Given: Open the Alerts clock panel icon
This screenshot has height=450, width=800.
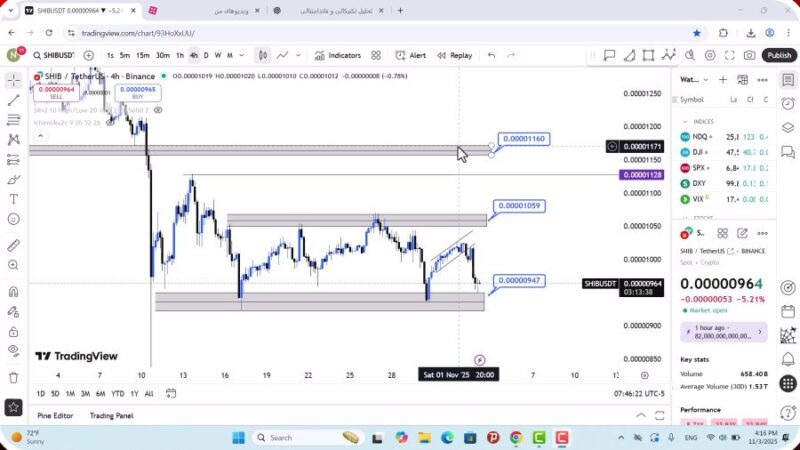Looking at the screenshot, I should 788,103.
